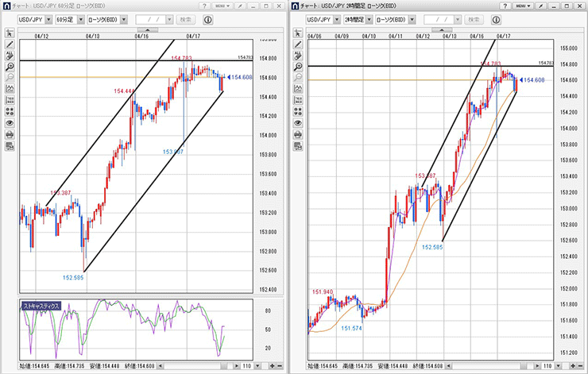Click the 検索 search button in right chart

pos(474,19)
